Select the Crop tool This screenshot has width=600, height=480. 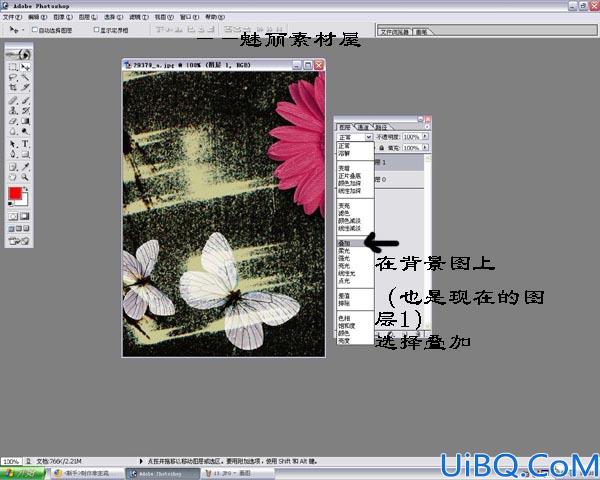pos(13,87)
